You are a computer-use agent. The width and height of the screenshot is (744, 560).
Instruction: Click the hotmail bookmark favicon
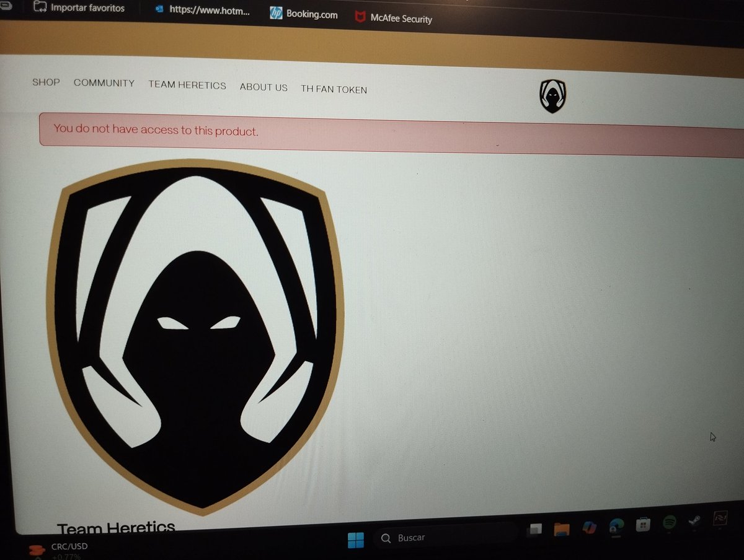[159, 9]
